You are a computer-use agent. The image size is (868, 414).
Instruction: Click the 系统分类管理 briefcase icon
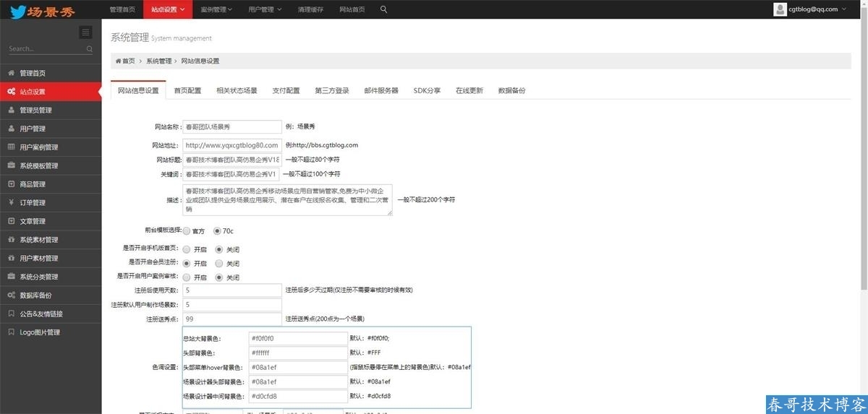coord(12,277)
